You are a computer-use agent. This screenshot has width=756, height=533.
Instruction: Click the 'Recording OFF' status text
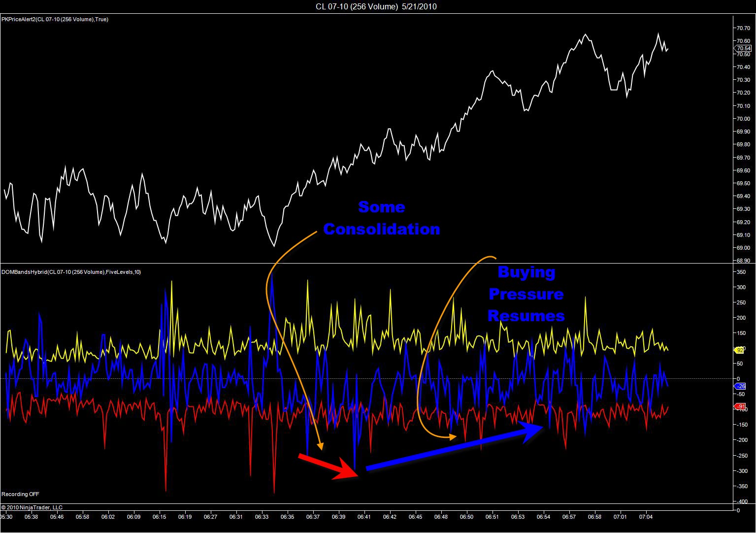[x=20, y=494]
